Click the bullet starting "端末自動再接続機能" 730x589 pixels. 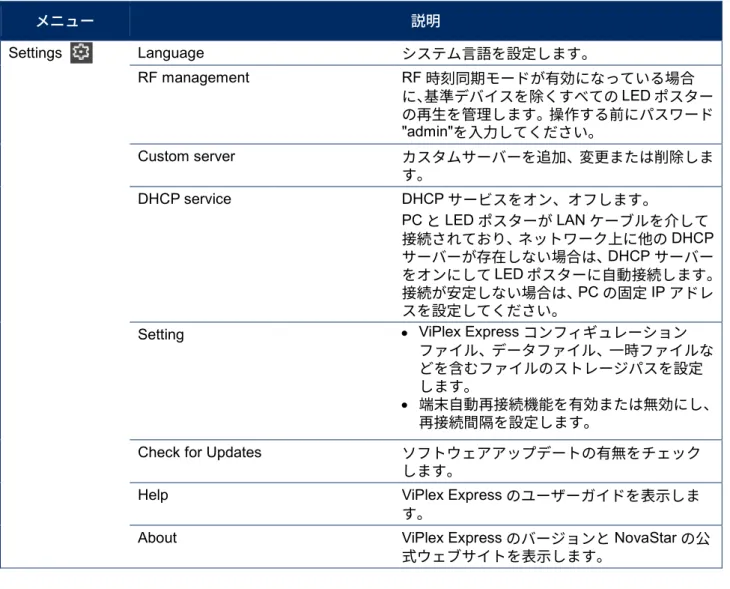click(x=556, y=413)
